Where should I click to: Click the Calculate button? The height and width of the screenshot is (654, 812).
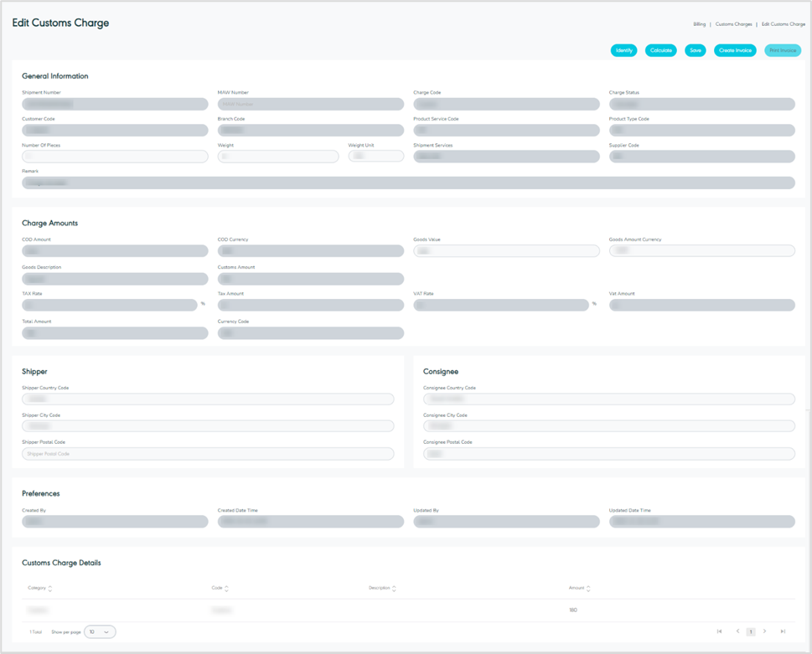click(661, 50)
